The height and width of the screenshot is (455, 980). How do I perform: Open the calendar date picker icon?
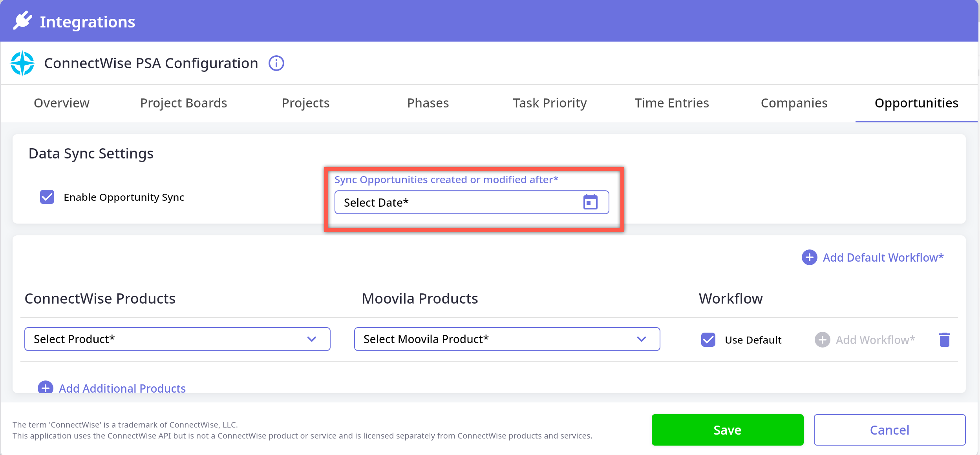[x=590, y=202]
